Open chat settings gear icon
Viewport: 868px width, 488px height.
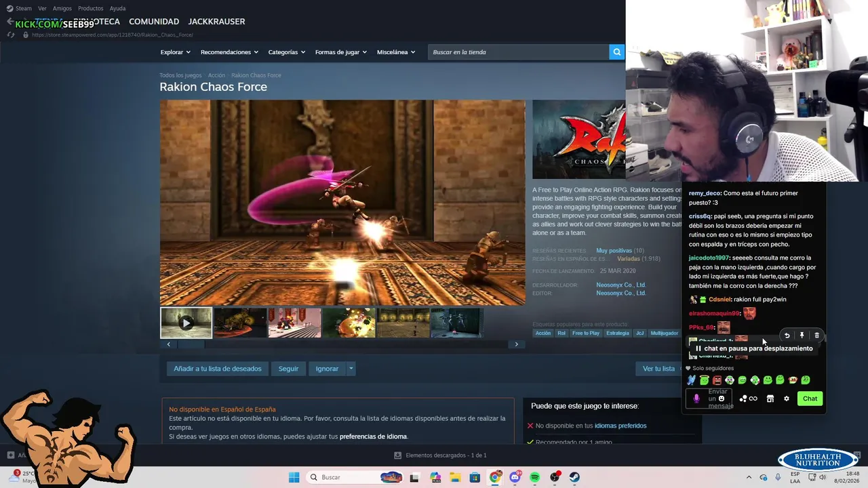pos(787,399)
